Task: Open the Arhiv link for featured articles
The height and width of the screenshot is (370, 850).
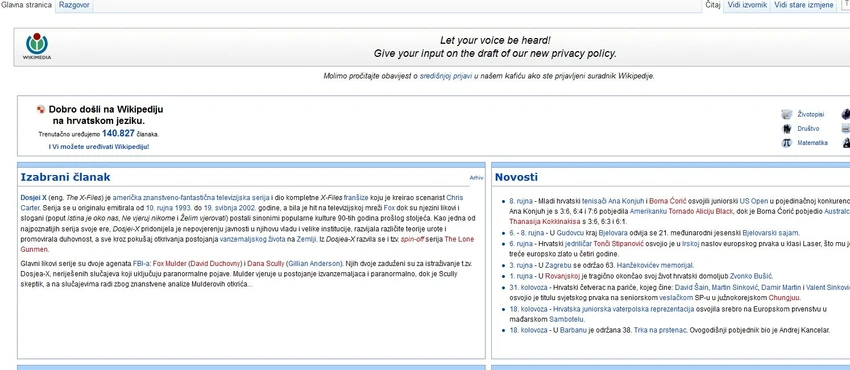Action: tap(476, 178)
